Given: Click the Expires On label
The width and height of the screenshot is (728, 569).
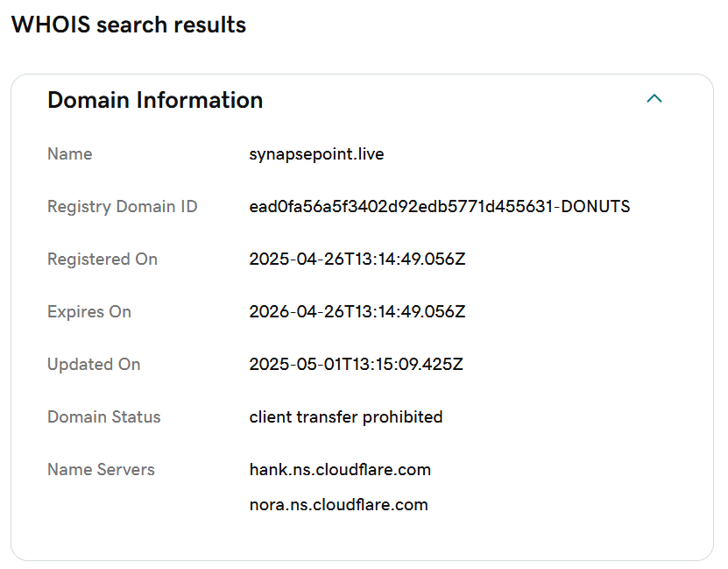Looking at the screenshot, I should pyautogui.click(x=89, y=311).
